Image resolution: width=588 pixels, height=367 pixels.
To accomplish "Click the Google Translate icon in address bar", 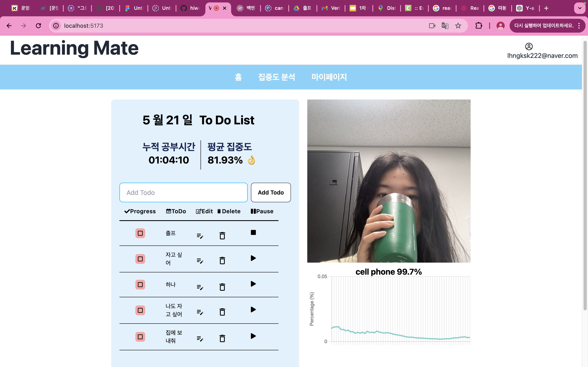I will click(x=445, y=26).
